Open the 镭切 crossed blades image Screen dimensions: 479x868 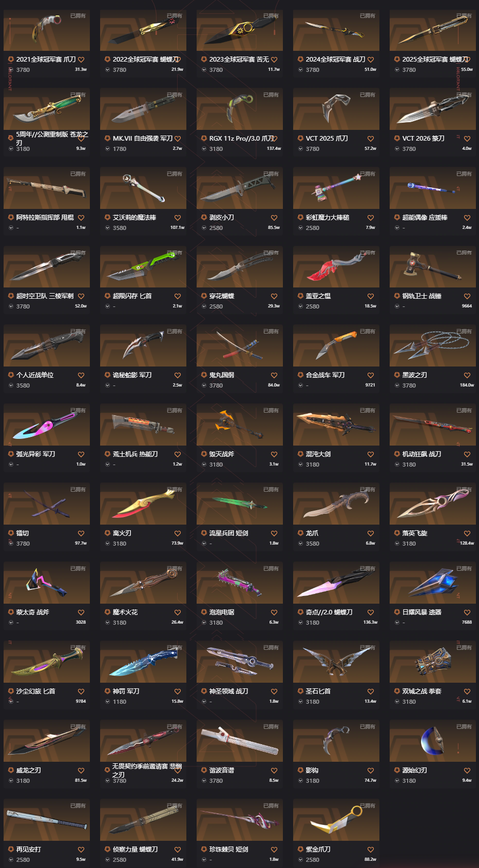[47, 504]
